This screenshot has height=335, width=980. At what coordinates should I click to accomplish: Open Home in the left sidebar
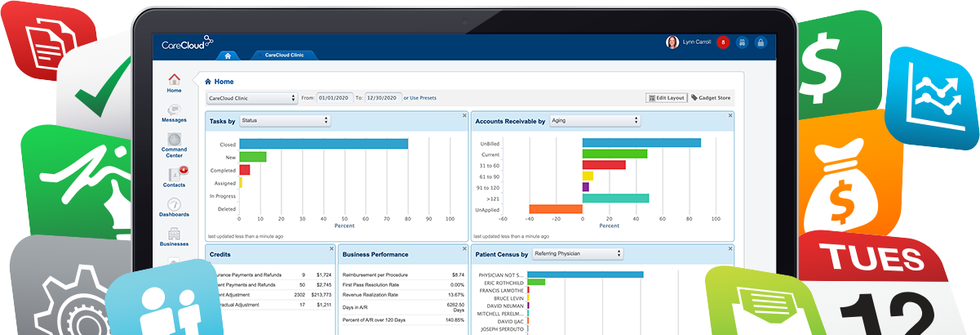[174, 83]
